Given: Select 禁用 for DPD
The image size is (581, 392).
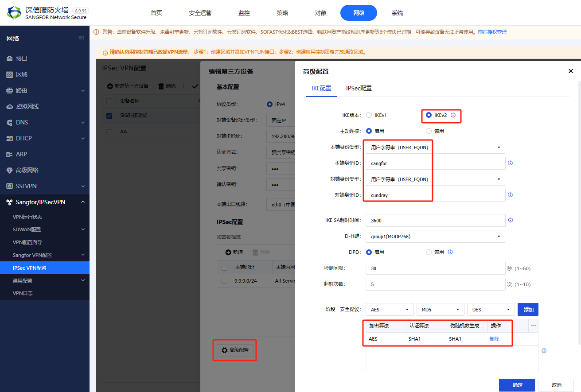Looking at the screenshot, I should 429,252.
